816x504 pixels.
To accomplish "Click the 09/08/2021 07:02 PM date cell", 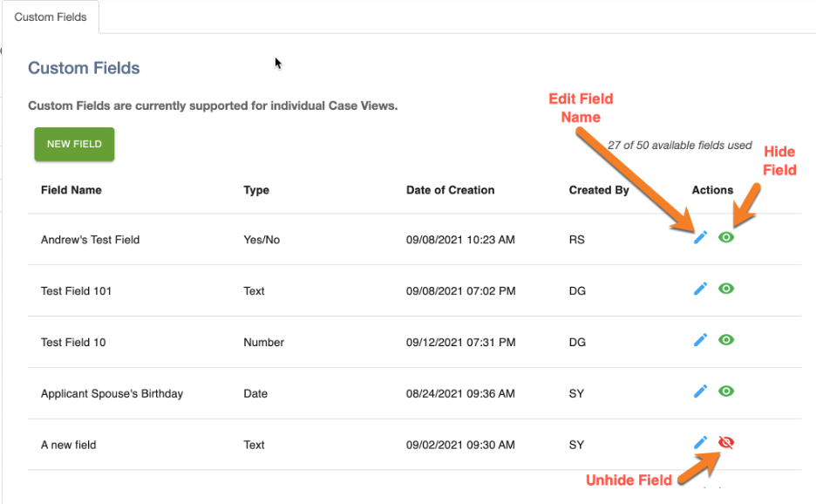I will coord(461,291).
